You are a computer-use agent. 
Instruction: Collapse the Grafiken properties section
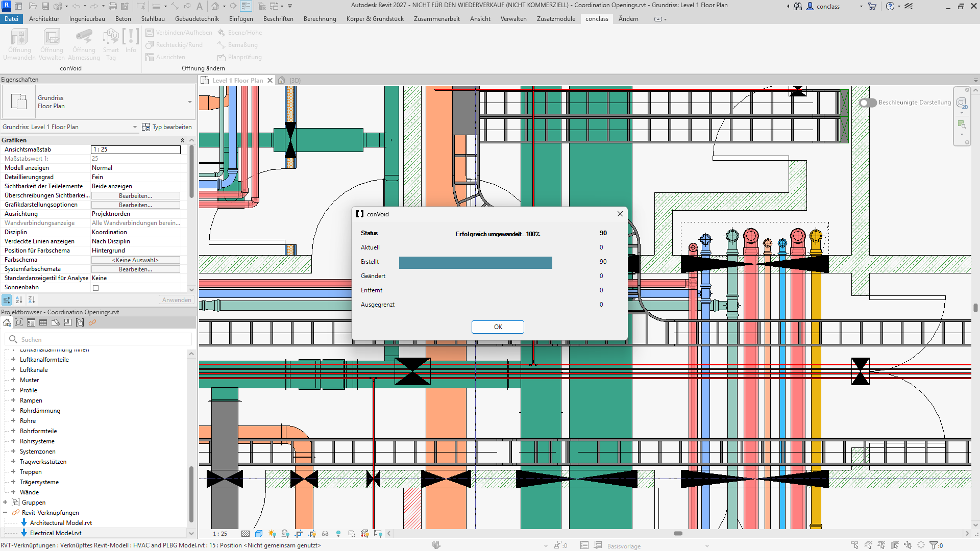(x=182, y=140)
